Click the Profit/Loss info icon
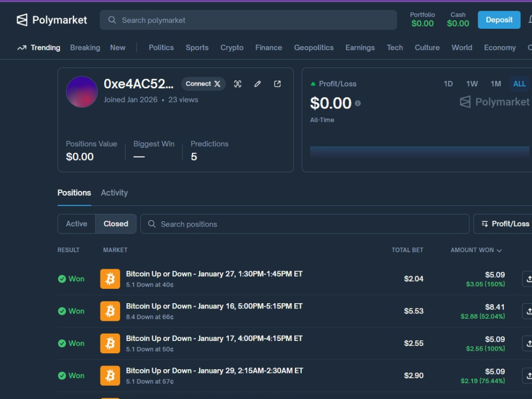532x399 pixels. pos(358,103)
